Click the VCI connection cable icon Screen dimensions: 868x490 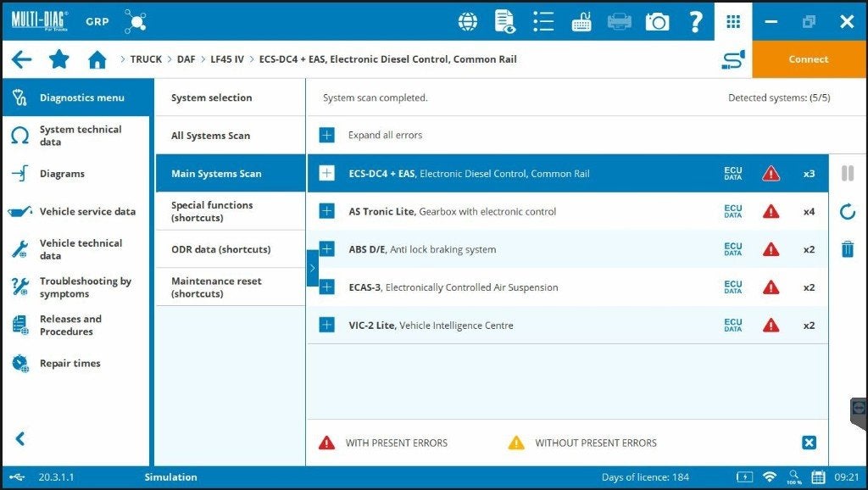733,59
